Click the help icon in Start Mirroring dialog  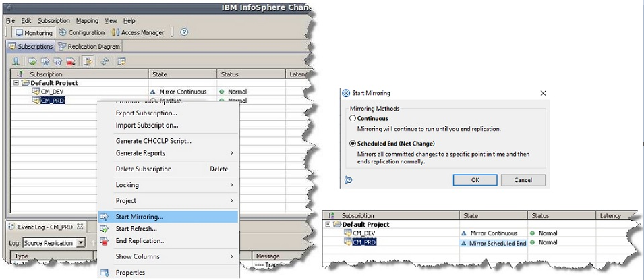pyautogui.click(x=348, y=180)
